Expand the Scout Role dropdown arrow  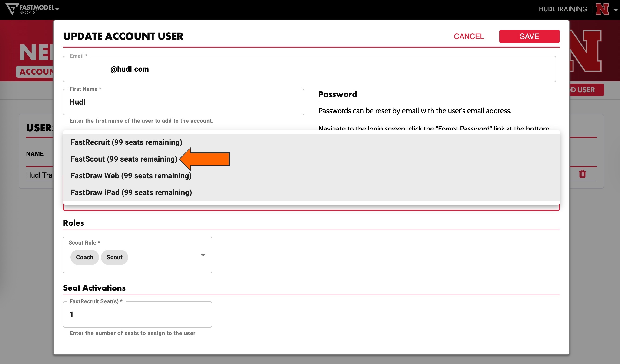click(203, 255)
